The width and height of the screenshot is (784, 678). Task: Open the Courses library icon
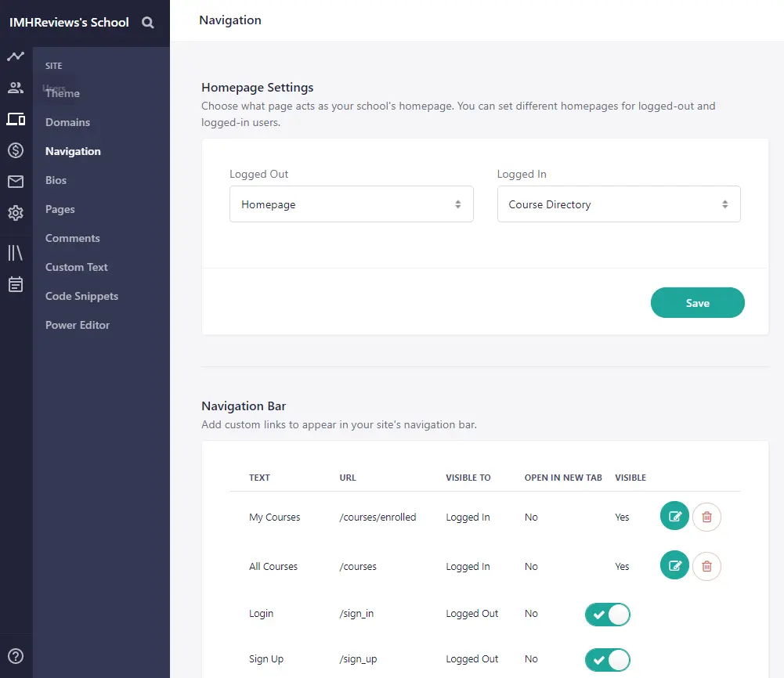tap(16, 253)
